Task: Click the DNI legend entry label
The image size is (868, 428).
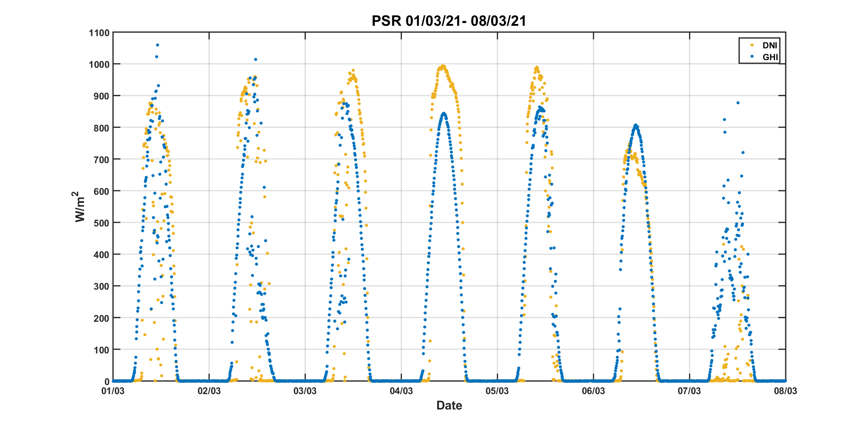Action: click(769, 45)
